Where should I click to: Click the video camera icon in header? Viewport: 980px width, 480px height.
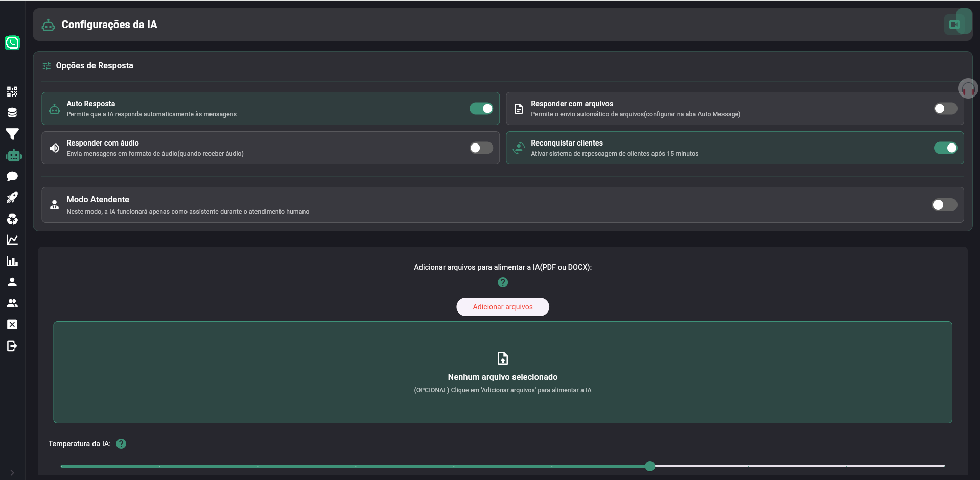[x=954, y=25]
